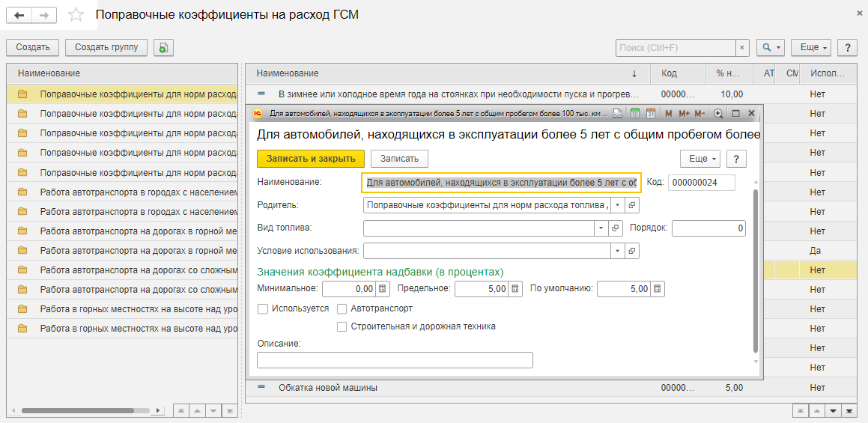Select the Обкатка новой машины row
The width and height of the screenshot is (868, 423).
click(551, 388)
